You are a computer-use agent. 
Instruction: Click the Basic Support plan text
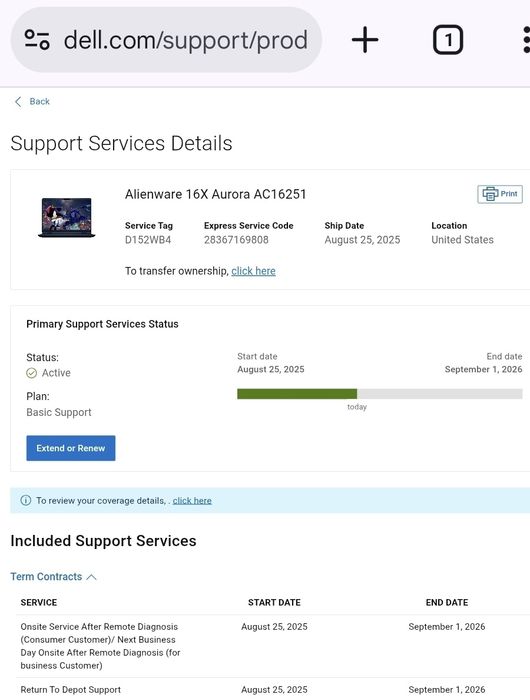58,412
